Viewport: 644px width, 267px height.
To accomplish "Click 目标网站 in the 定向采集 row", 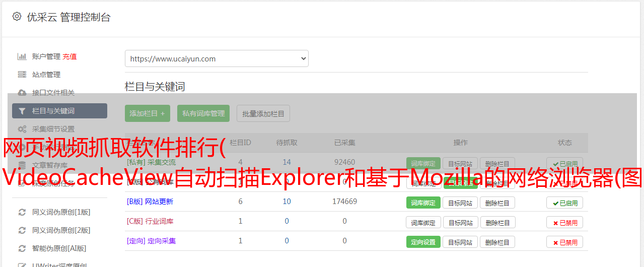I will [460, 242].
